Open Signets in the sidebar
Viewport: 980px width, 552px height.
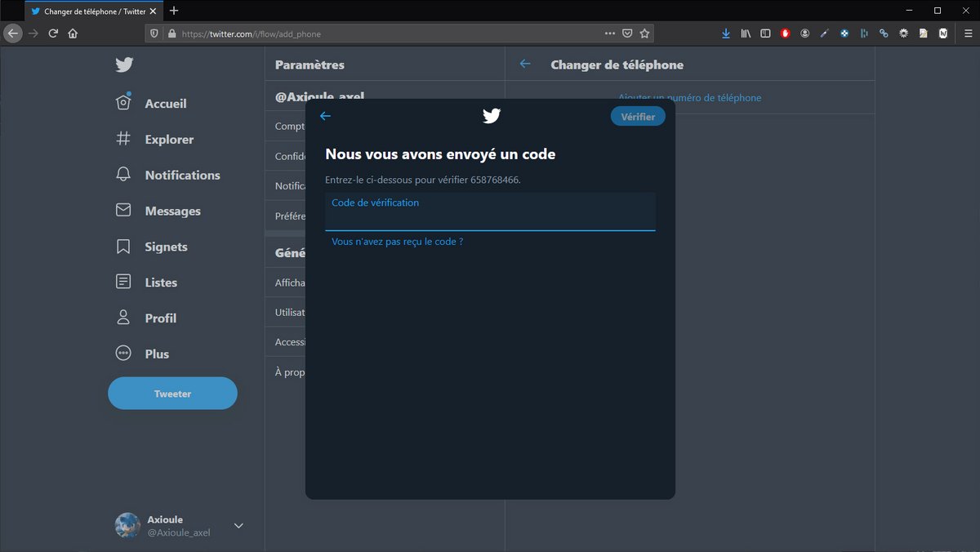point(166,247)
